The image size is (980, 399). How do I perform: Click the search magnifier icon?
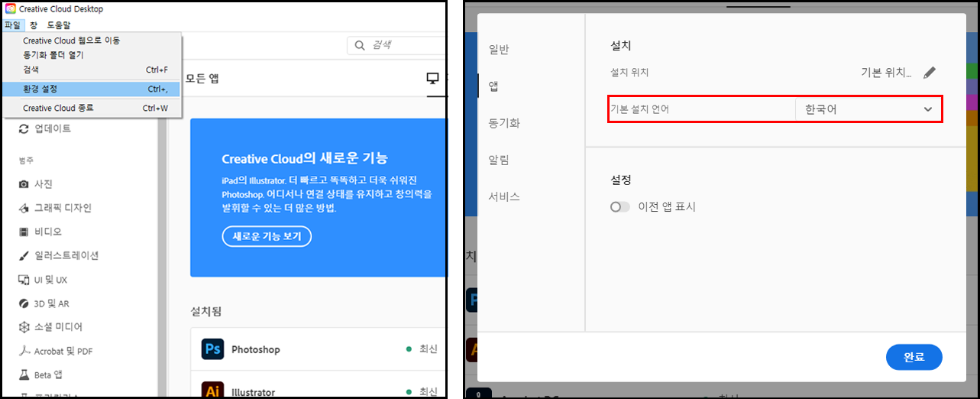(x=360, y=46)
